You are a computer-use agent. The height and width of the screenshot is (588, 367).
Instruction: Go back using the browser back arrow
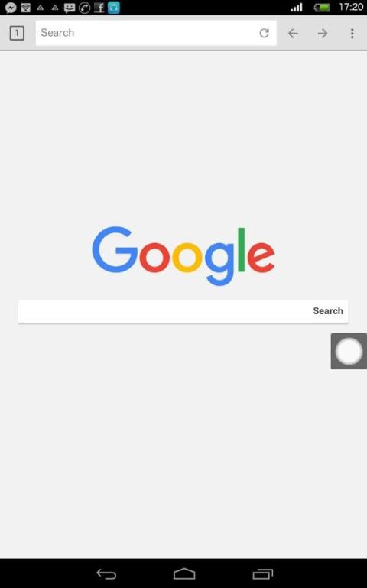[x=293, y=34]
